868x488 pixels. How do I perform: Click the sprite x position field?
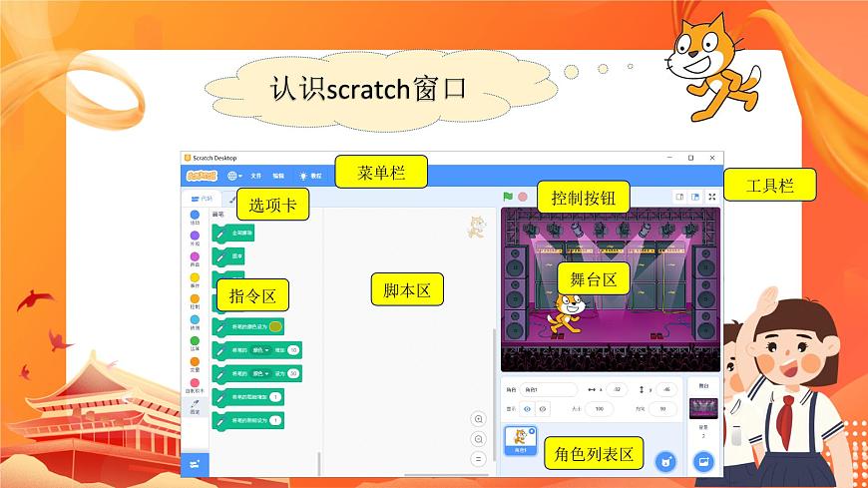point(617,390)
